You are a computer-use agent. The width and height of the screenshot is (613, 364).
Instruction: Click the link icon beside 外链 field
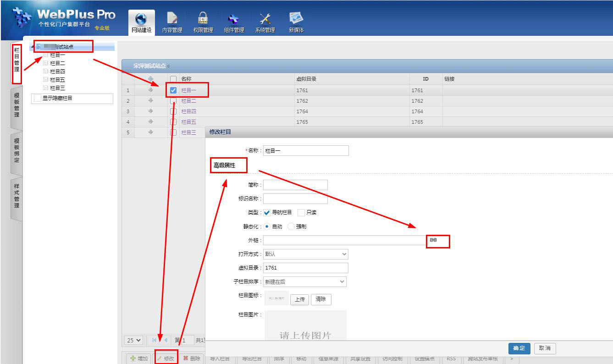(x=433, y=240)
